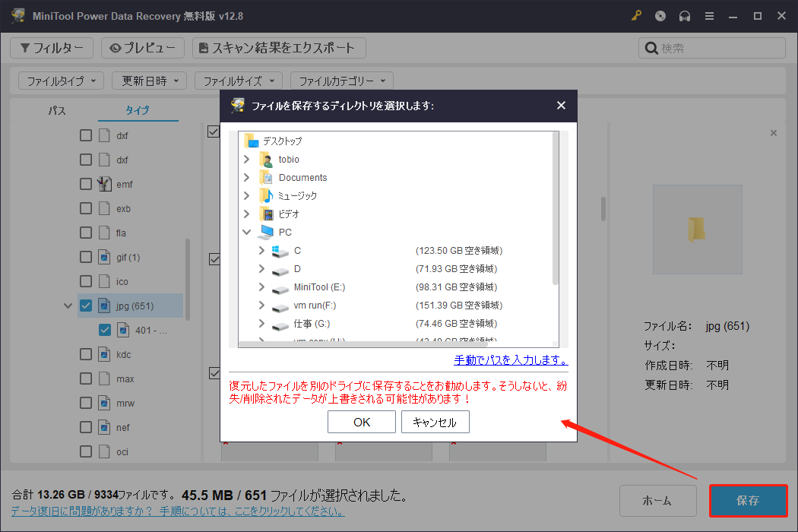This screenshot has width=798, height=532.
Task: Click the key icon to register license
Action: coord(636,15)
